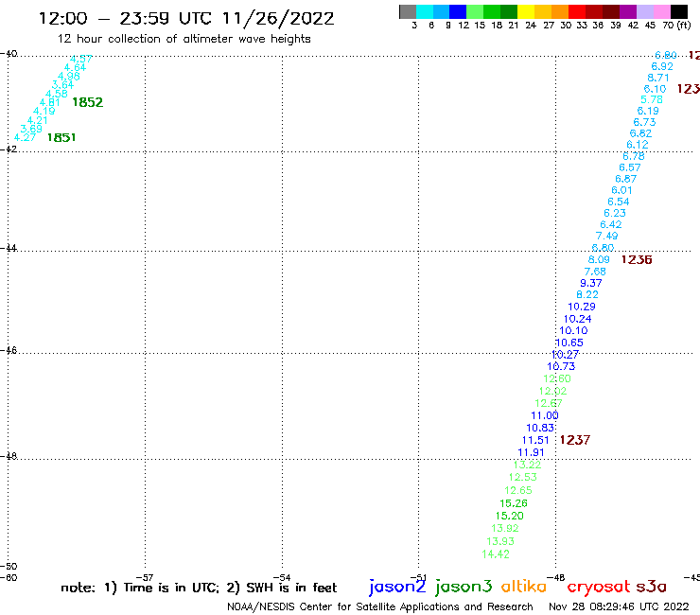Click wave height value 12.60
This screenshot has width=700, height=615.
[557, 378]
